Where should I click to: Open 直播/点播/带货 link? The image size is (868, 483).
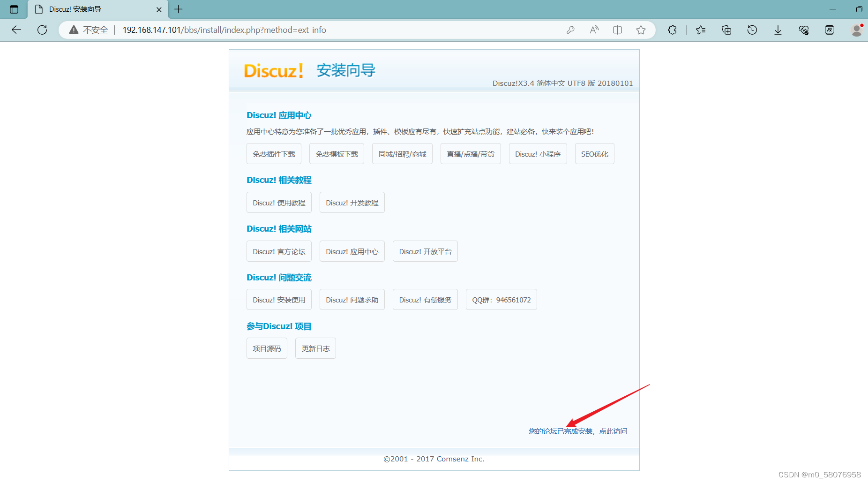[471, 154]
